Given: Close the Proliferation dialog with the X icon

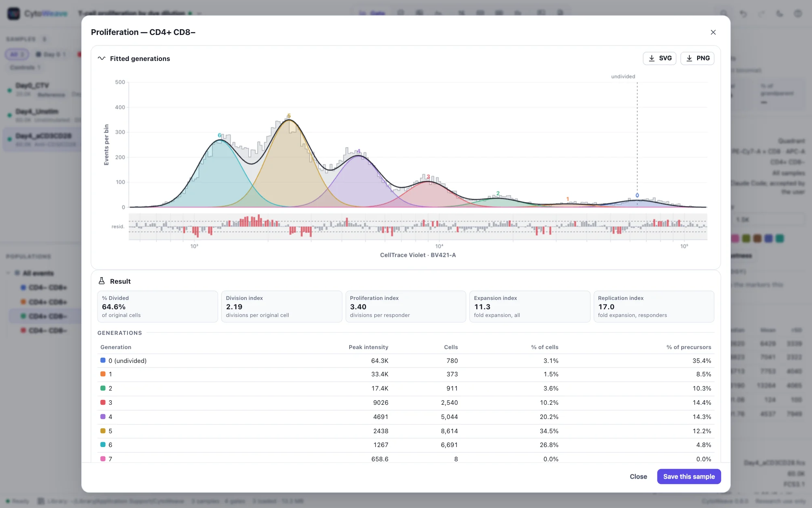Looking at the screenshot, I should click(713, 32).
